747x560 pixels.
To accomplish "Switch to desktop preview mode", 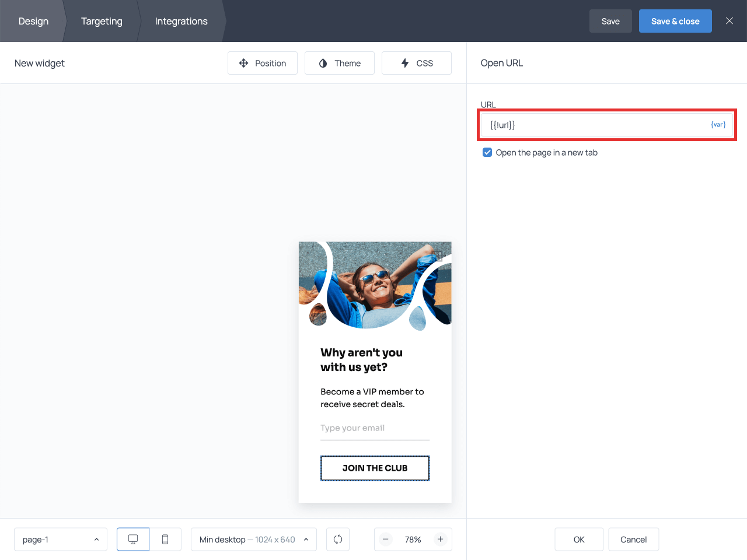I will point(133,540).
